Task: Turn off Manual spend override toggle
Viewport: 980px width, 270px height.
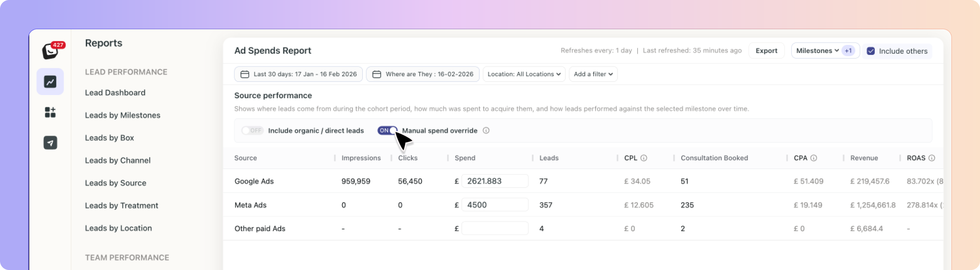Action: pyautogui.click(x=387, y=131)
